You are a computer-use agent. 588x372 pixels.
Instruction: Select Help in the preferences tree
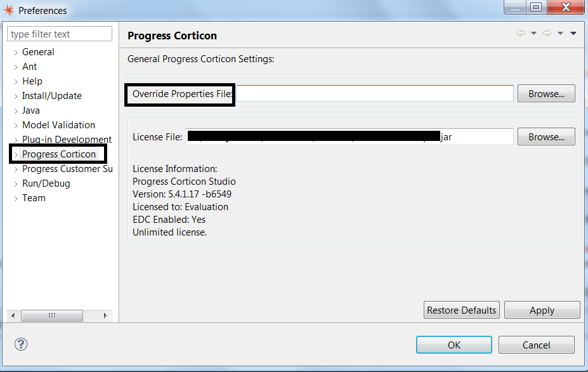(x=32, y=81)
